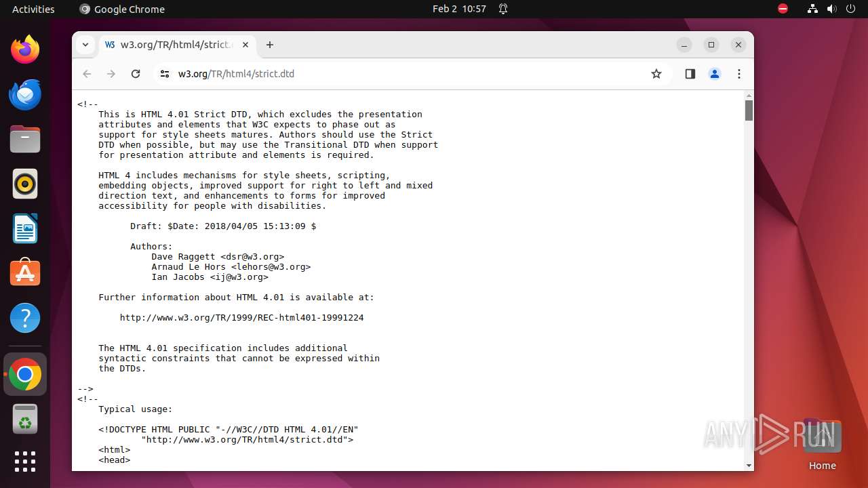
Task: Click the page's vertical scrollbar thumb
Action: click(x=749, y=110)
